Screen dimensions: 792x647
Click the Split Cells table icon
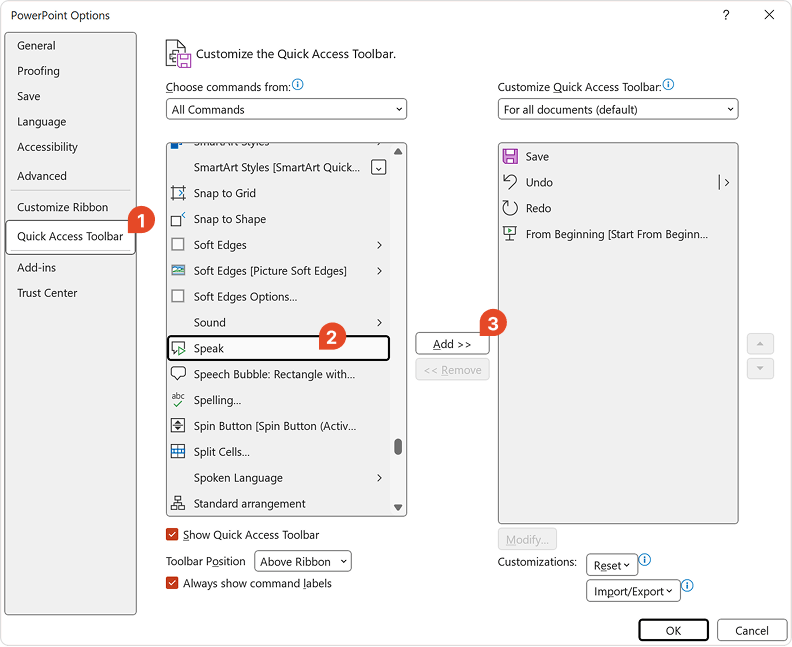[x=178, y=451]
